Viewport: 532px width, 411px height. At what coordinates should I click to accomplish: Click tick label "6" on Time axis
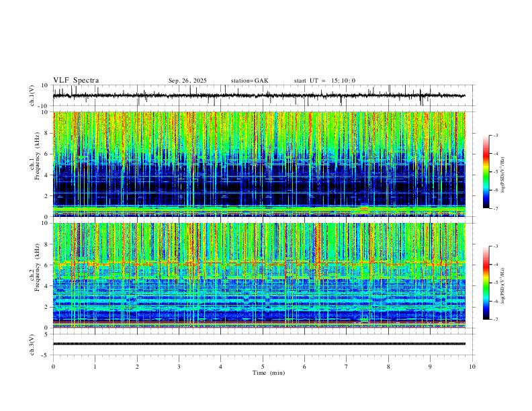pyautogui.click(x=304, y=367)
